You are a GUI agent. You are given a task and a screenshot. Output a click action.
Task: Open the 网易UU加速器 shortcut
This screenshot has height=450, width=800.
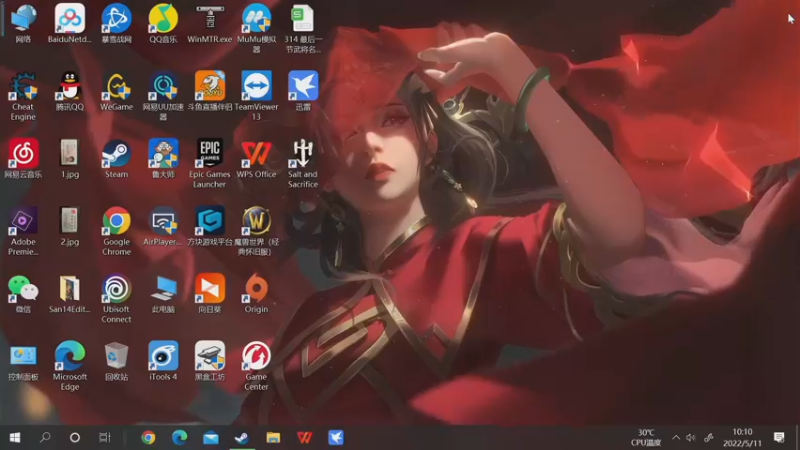163,95
